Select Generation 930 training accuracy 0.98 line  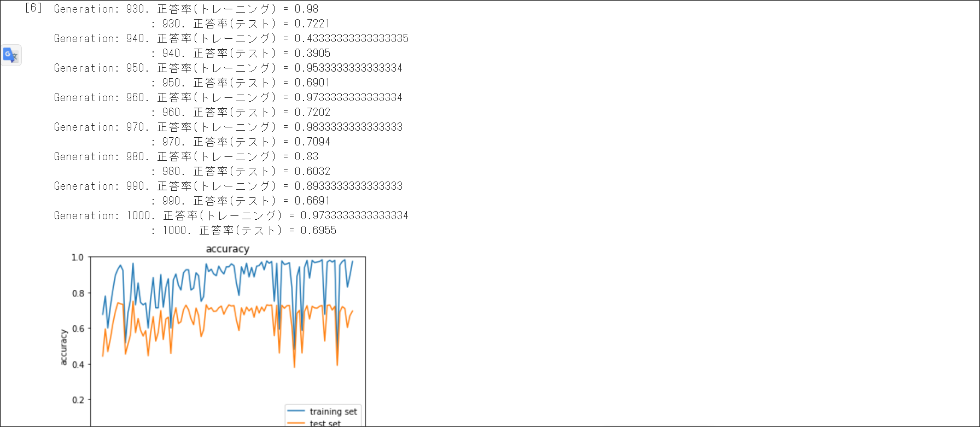186,9
